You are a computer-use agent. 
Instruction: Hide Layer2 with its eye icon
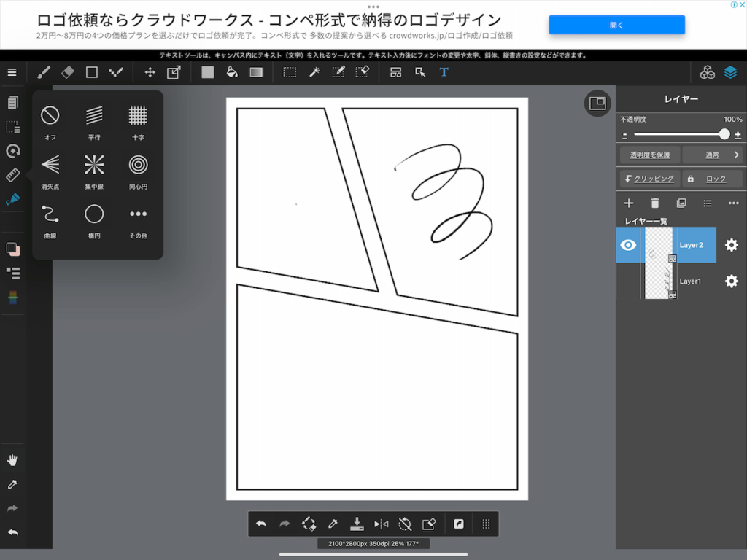click(x=628, y=245)
